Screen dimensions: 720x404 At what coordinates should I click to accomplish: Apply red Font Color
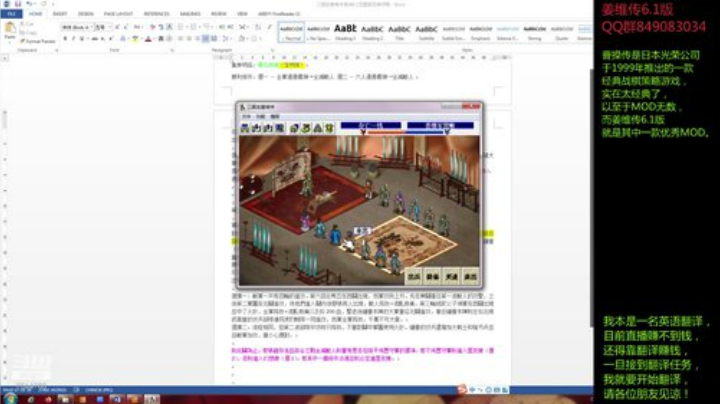pyautogui.click(x=148, y=39)
